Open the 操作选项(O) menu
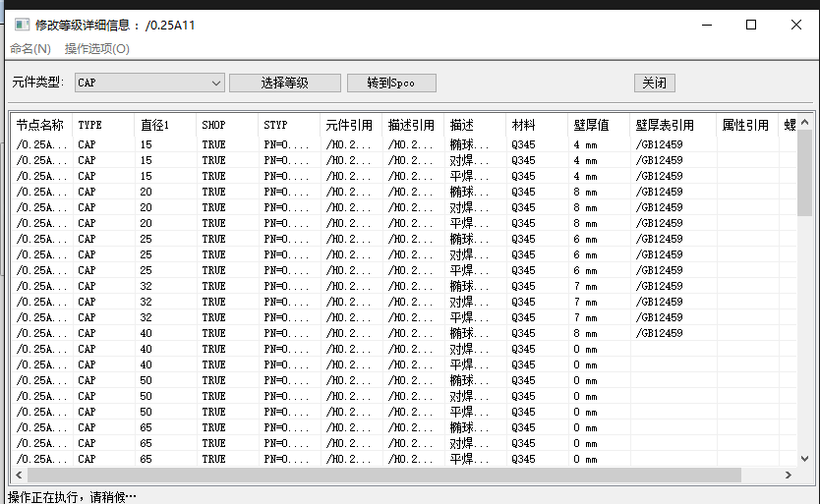The height and width of the screenshot is (504, 820). coord(96,49)
